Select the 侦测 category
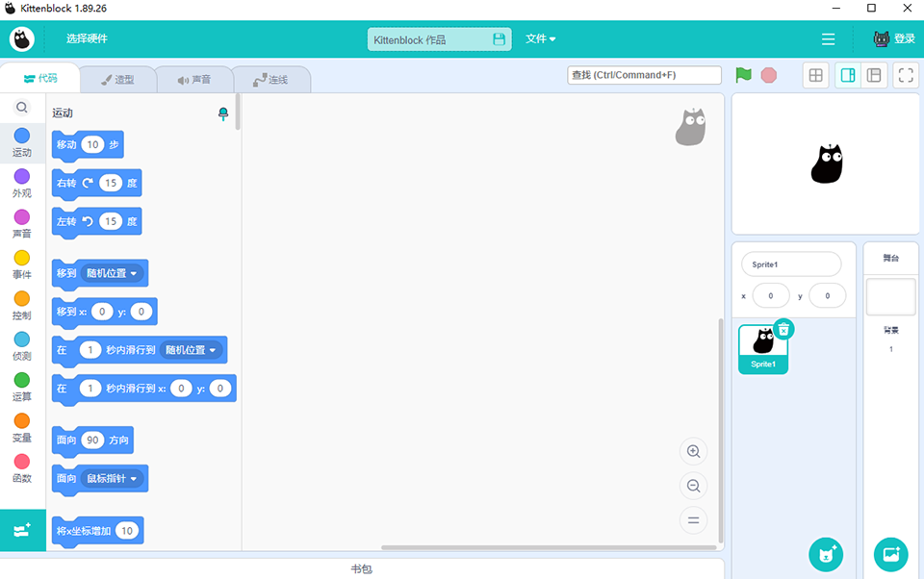Viewport: 924px width, 579px height. pos(22,346)
